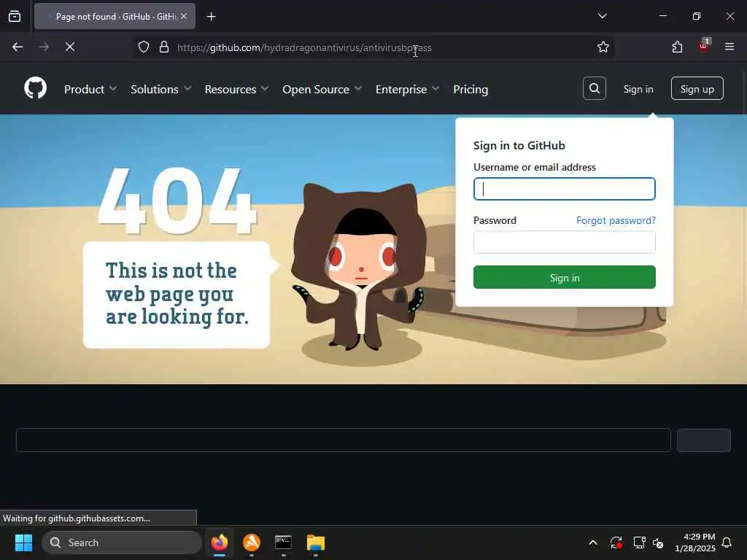Open a new tab with plus icon
The image size is (747, 560).
click(211, 17)
